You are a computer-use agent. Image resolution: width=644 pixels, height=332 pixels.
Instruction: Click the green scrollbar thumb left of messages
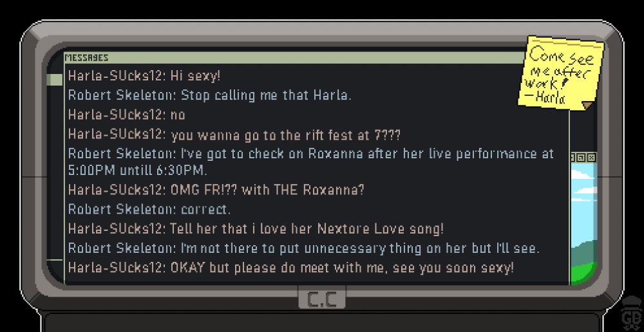pyautogui.click(x=54, y=80)
